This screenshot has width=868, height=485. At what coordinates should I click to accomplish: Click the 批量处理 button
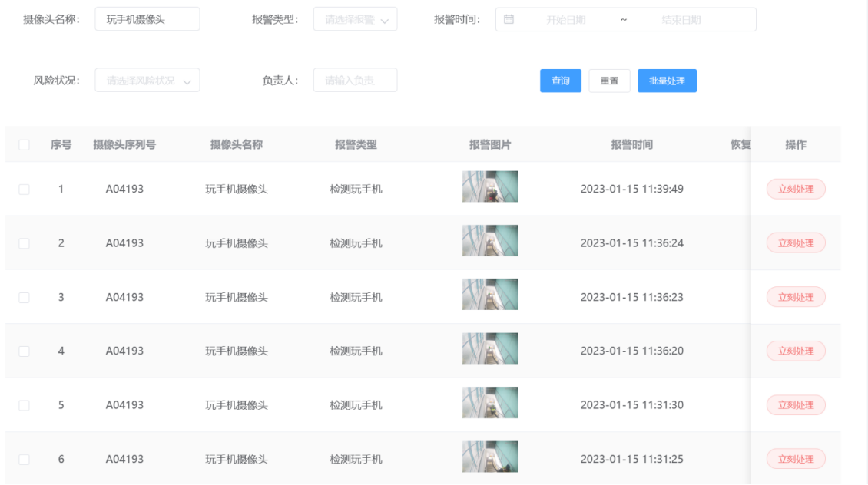point(667,81)
